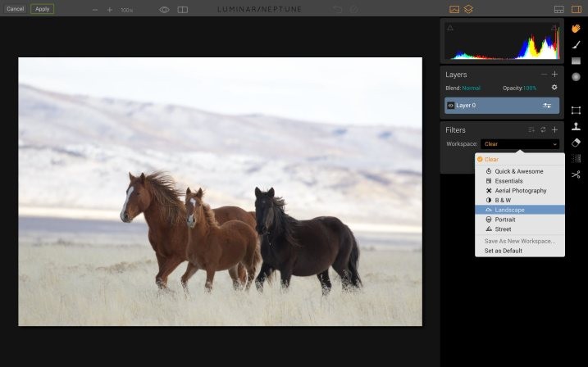Viewport: 588px width, 367px height.
Task: Open Layer 0 sliders adjustments icon
Action: point(547,106)
